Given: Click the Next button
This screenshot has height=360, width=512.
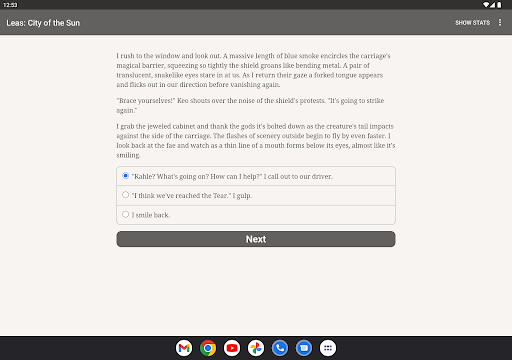Looking at the screenshot, I should (256, 239).
